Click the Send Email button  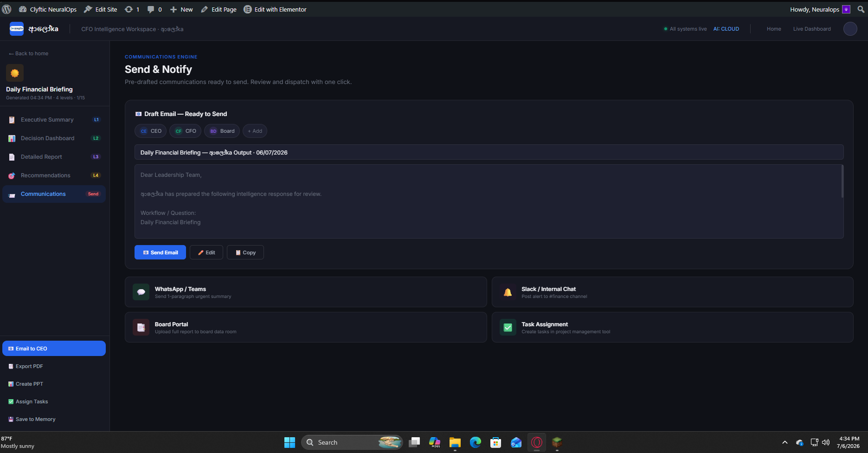(x=160, y=252)
